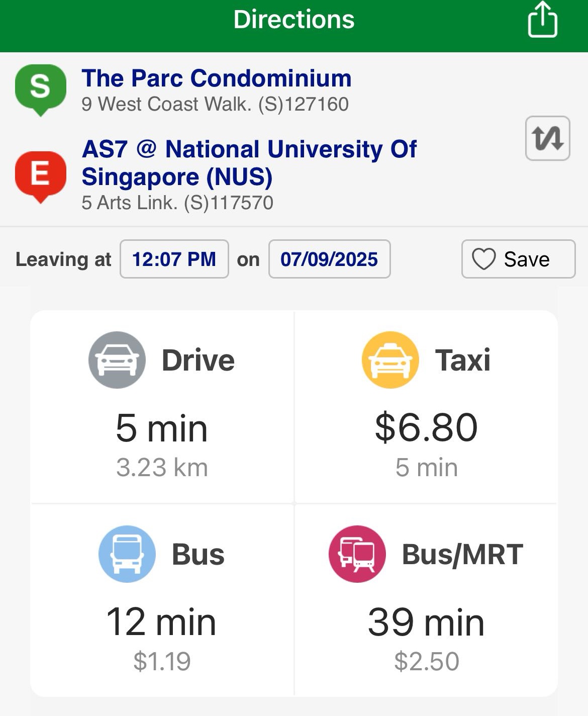Select the pink Bus/MRT icon
The width and height of the screenshot is (588, 716).
click(x=357, y=554)
